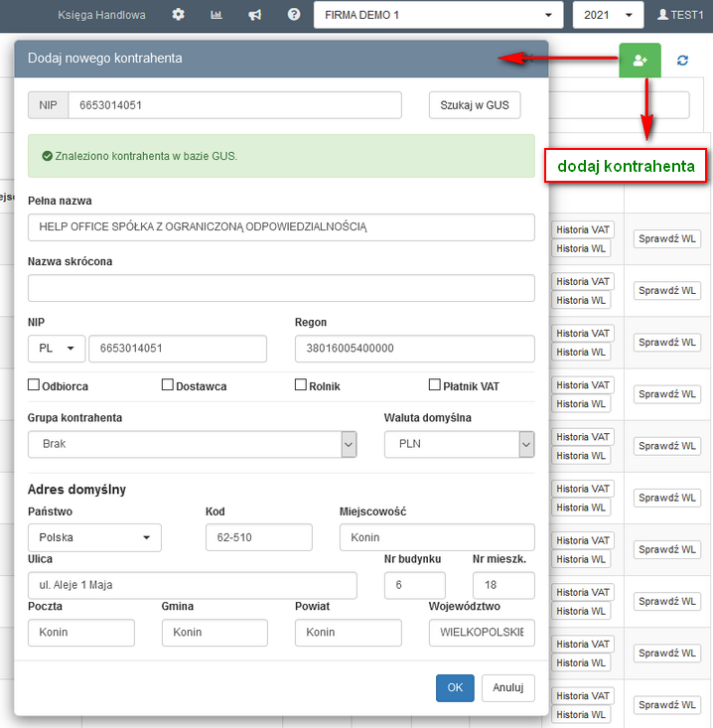This screenshot has width=713, height=728.
Task: Click the first Historia VAT button
Action: [583, 229]
